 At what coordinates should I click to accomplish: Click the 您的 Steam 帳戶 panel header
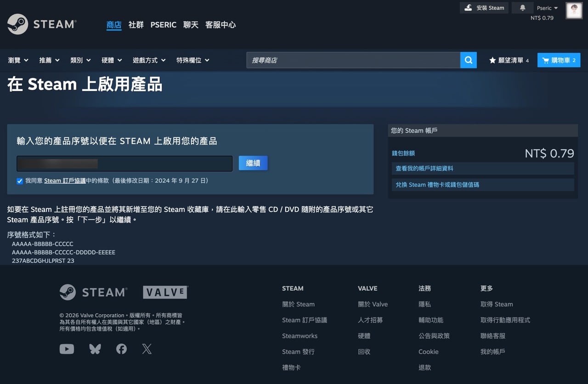[x=483, y=130]
